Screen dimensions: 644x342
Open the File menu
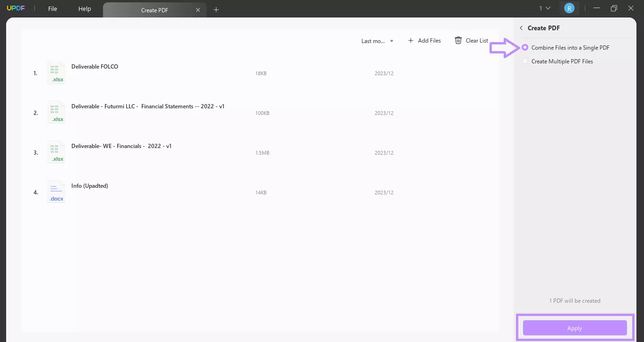pyautogui.click(x=52, y=9)
